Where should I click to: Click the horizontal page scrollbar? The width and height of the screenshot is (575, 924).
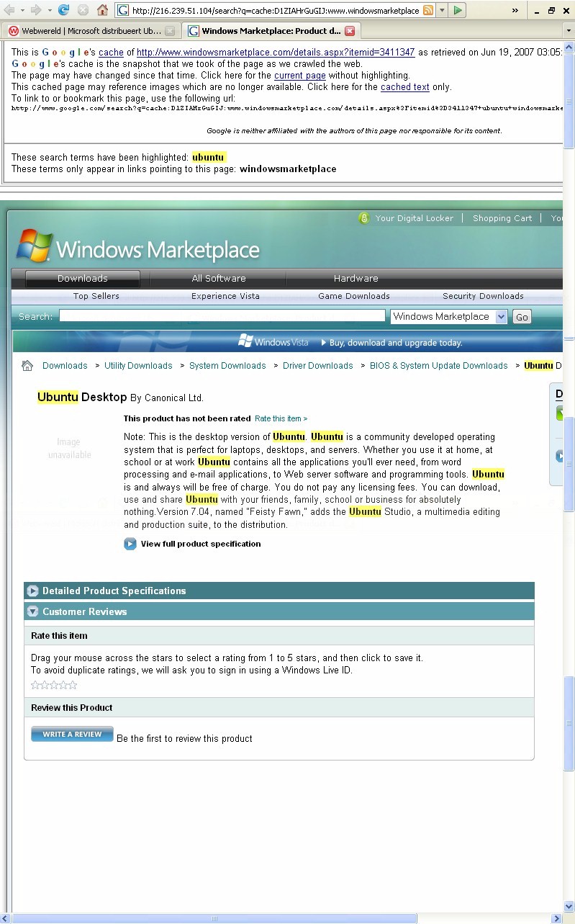coord(215,918)
